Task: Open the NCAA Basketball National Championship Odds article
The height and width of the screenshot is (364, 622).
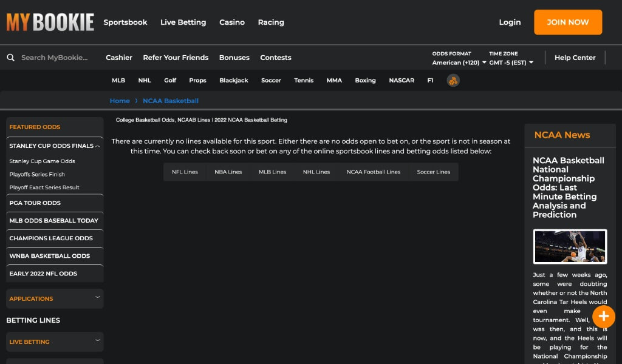Action: point(569,187)
